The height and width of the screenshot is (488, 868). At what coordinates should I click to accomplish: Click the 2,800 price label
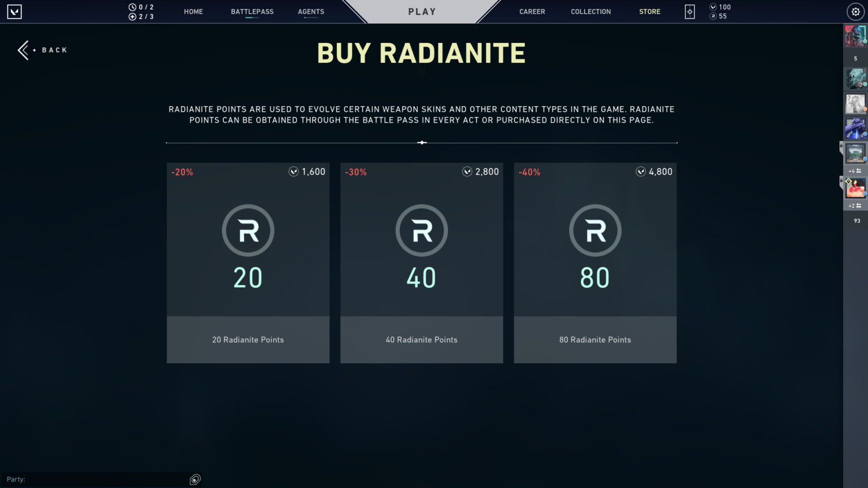point(487,172)
